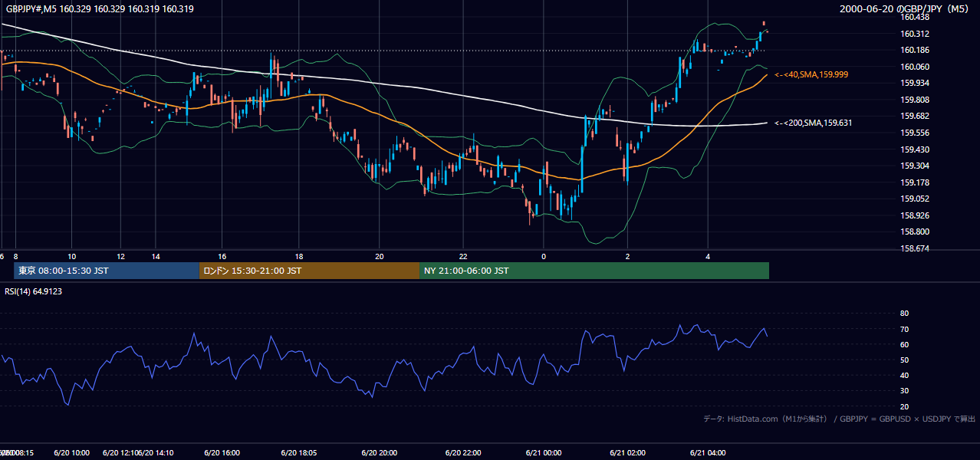Click the NY 21:00-06:00 JST session bar
980x460 pixels.
(594, 271)
